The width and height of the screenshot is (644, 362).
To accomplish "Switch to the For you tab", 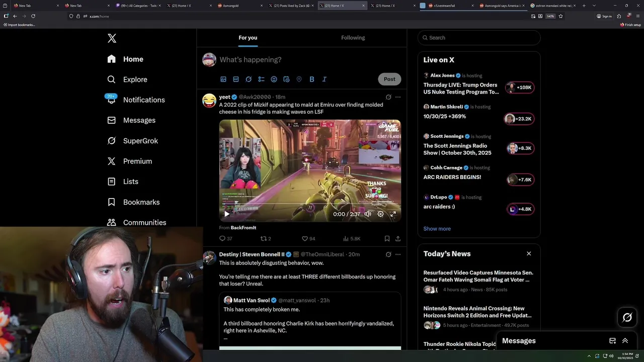I will [248, 38].
